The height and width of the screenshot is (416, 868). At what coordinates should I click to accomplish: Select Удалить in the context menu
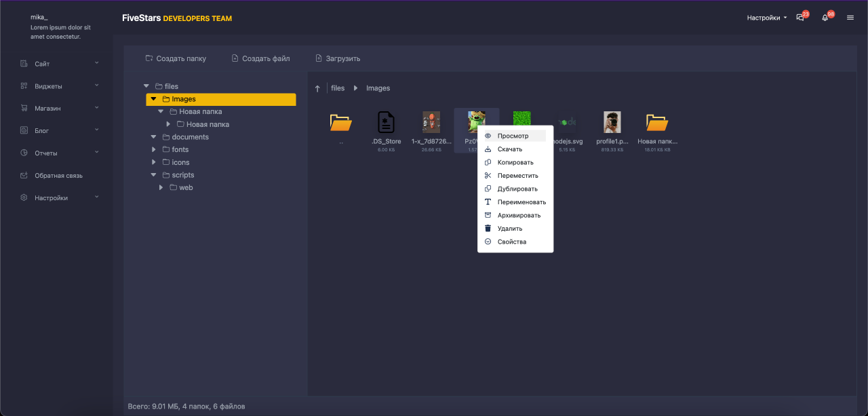510,229
